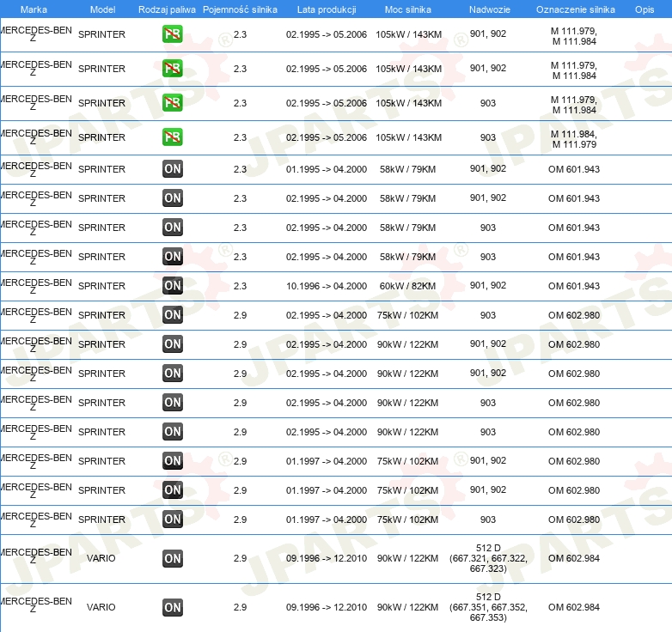672x632 pixels.
Task: Click ON icon in VARIO 667.321 row
Action: click(x=172, y=558)
